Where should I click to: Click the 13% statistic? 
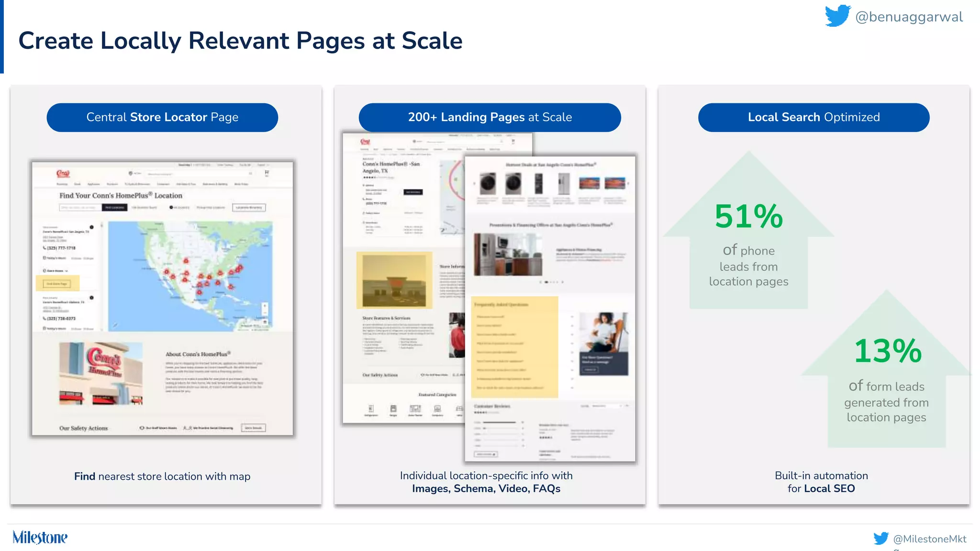888,351
